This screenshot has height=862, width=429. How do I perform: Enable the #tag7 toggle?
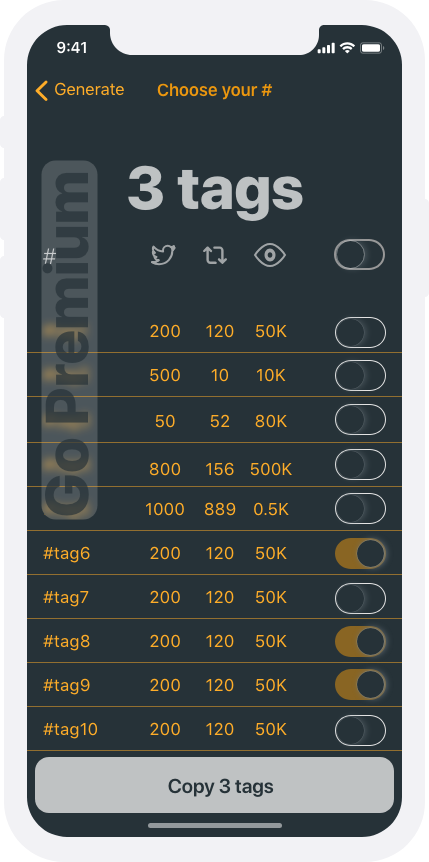[x=360, y=598]
